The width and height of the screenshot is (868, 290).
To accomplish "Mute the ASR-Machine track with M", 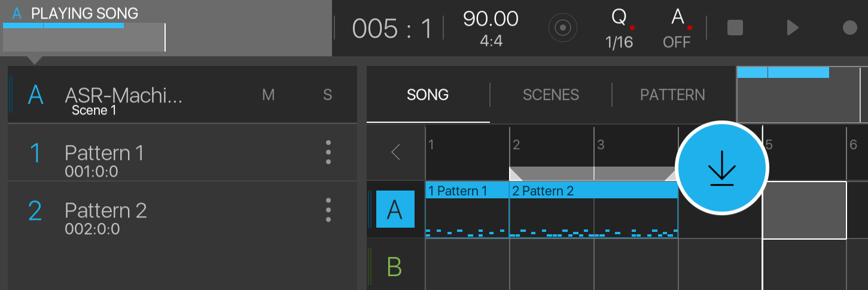I will 269,95.
